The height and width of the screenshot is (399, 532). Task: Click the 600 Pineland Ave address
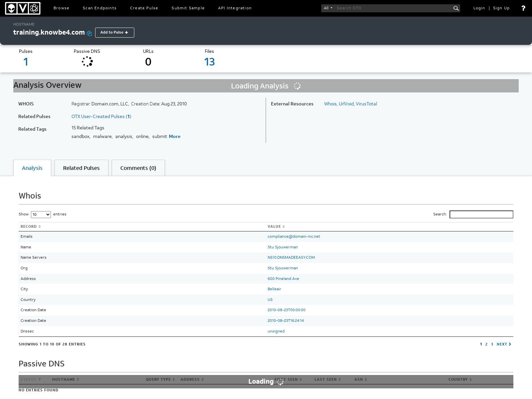coord(283,279)
